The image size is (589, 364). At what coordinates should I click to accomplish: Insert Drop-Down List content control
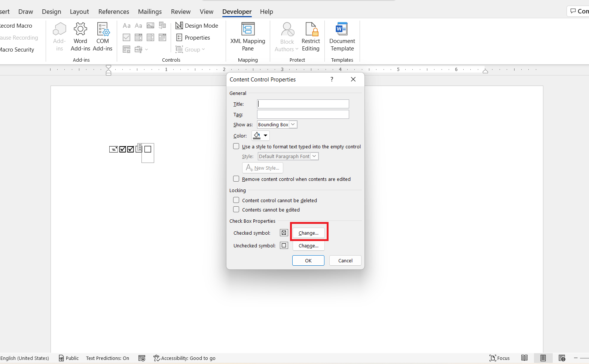[x=150, y=37]
